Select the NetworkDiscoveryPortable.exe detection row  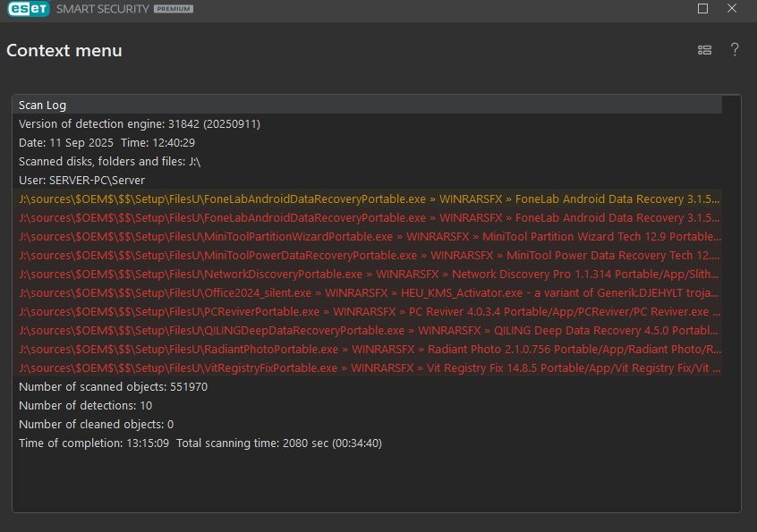coord(368,274)
